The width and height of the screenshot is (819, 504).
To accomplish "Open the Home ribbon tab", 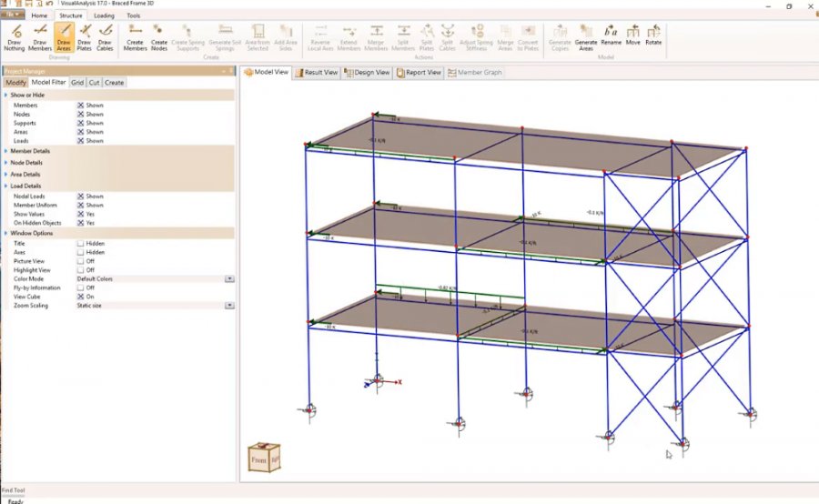I will [39, 15].
